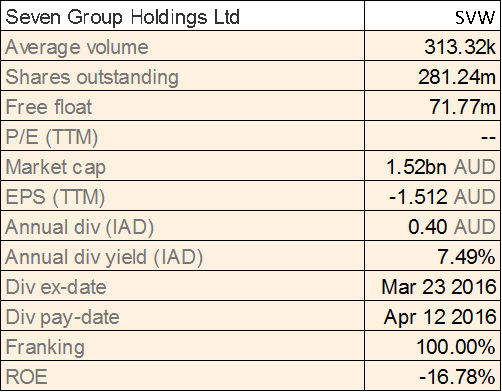Viewport: 502px width, 392px height.
Task: Select the Market cap label
Action: pos(55,167)
